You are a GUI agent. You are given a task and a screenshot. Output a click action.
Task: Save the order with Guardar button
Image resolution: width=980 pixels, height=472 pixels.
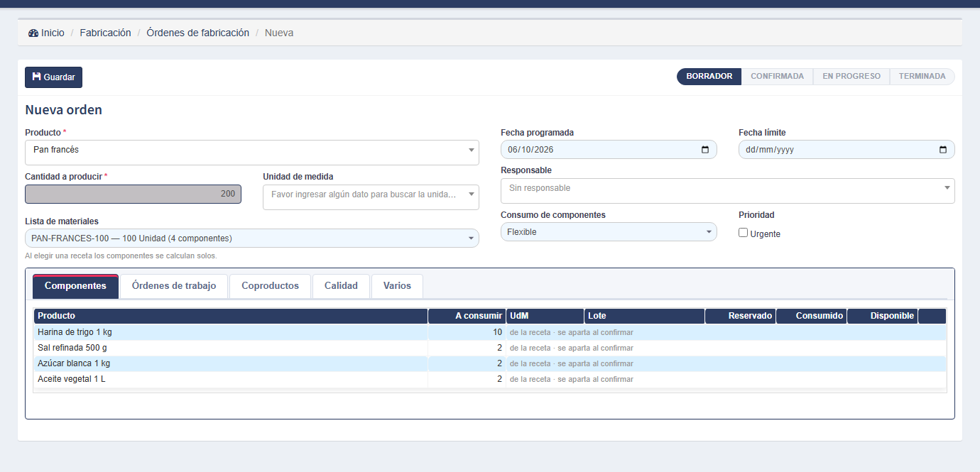53,77
